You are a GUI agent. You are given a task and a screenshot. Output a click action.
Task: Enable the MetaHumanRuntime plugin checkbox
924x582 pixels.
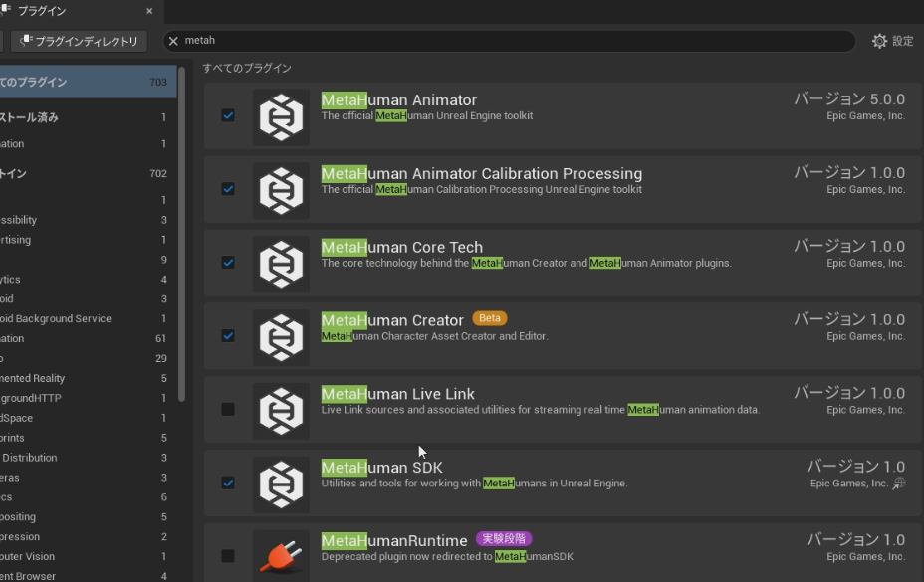coord(228,556)
